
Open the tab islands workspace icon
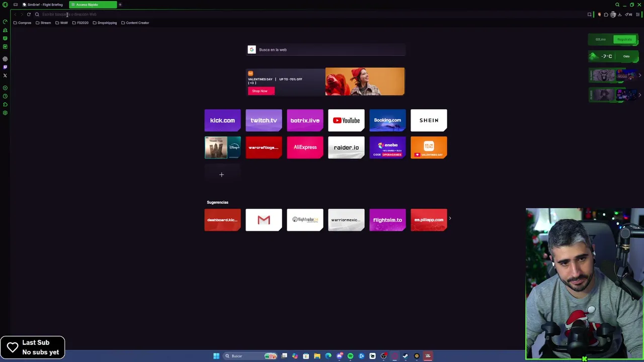[x=16, y=5]
